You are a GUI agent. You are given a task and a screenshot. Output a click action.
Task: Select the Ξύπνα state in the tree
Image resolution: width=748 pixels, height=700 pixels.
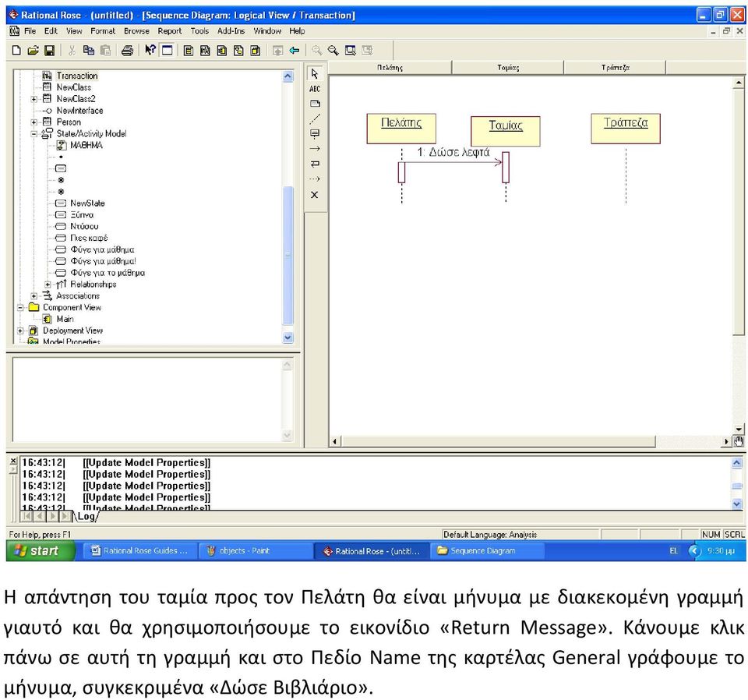(82, 215)
